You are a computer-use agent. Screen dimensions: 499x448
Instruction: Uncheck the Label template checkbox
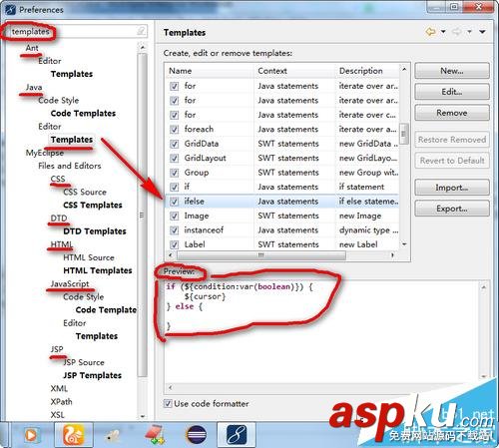point(174,244)
